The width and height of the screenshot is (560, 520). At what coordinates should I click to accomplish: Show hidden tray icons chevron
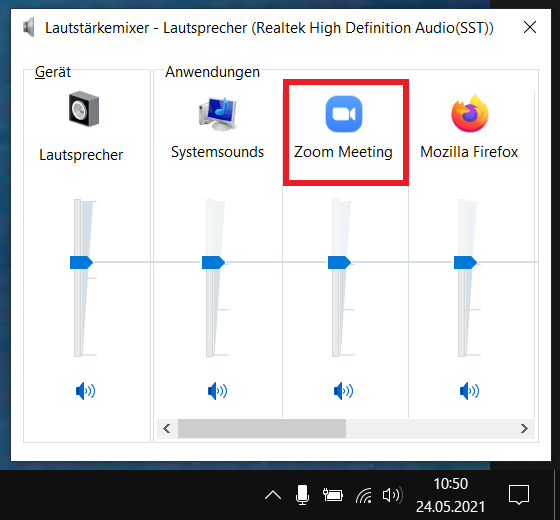tap(273, 495)
